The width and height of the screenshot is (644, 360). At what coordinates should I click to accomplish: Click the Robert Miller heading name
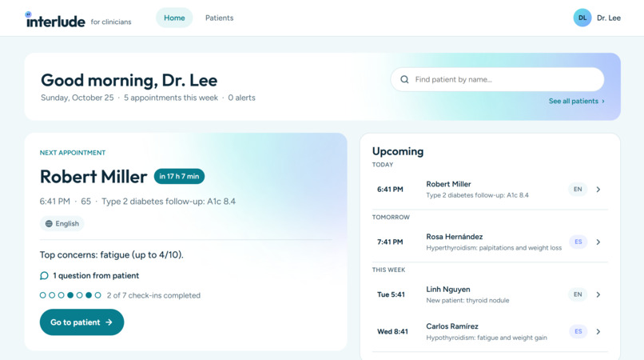[x=93, y=177]
